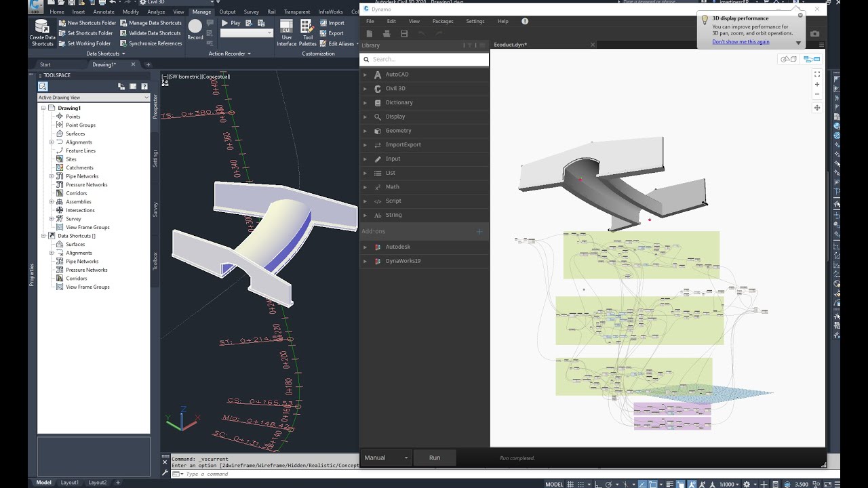
Task: Select Corridors under Drawing1 tree
Action: tap(77, 193)
